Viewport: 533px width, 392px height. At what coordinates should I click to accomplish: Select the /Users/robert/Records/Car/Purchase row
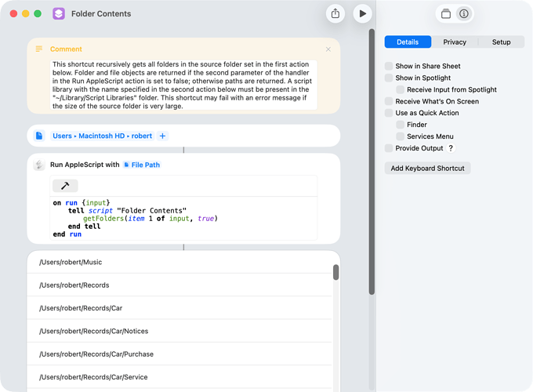(x=179, y=354)
